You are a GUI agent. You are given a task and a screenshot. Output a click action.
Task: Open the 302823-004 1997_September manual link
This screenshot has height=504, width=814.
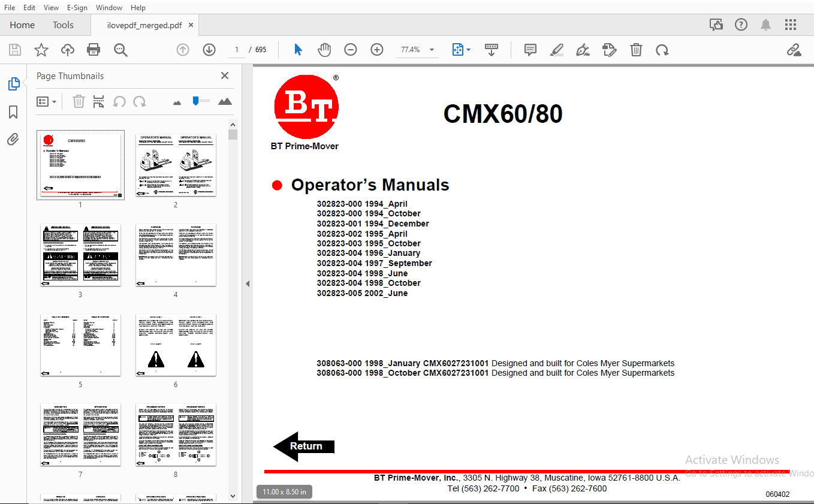click(x=374, y=263)
